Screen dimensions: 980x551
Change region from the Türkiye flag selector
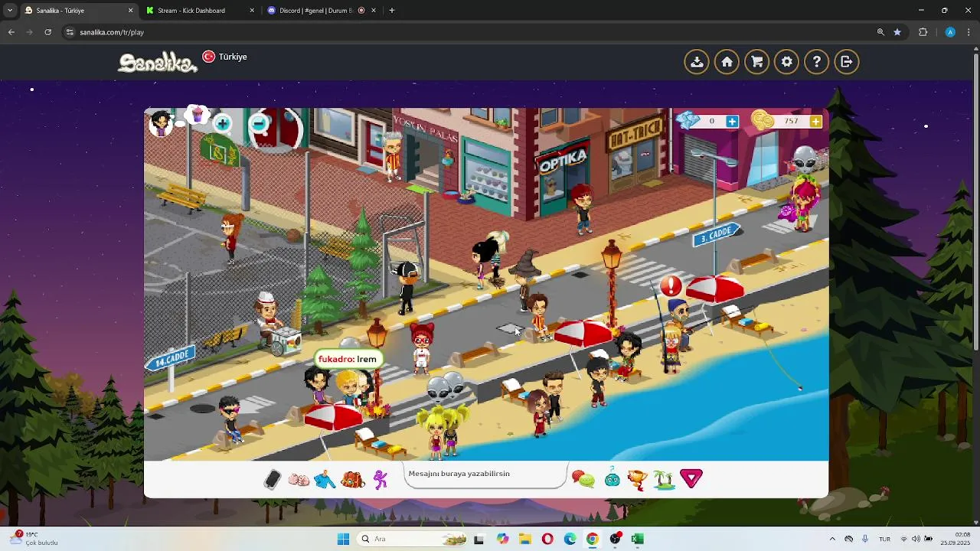click(224, 57)
